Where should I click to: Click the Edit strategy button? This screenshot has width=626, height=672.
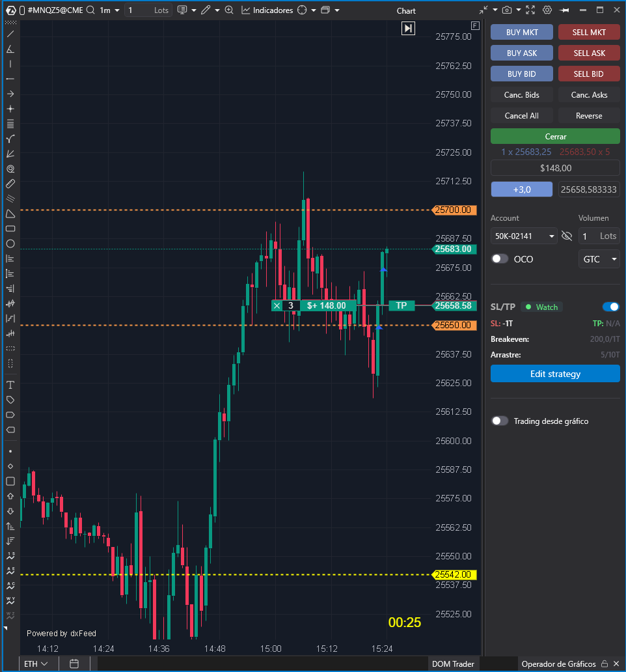[x=555, y=374]
